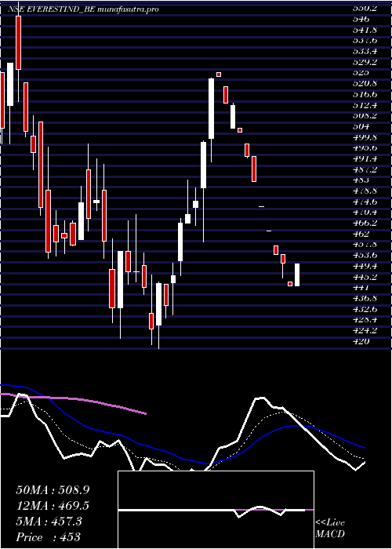Click the 487.2 price axis label
This screenshot has height=549, width=392.
[365, 169]
